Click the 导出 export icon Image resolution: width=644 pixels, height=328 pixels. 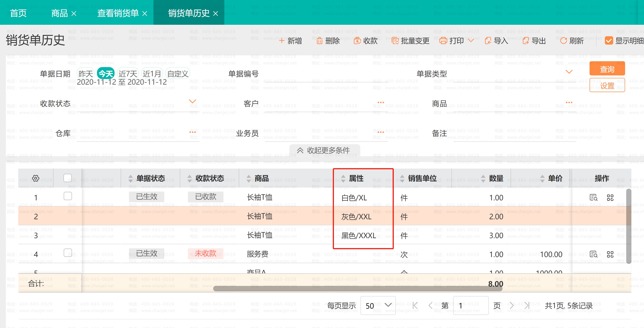[525, 41]
